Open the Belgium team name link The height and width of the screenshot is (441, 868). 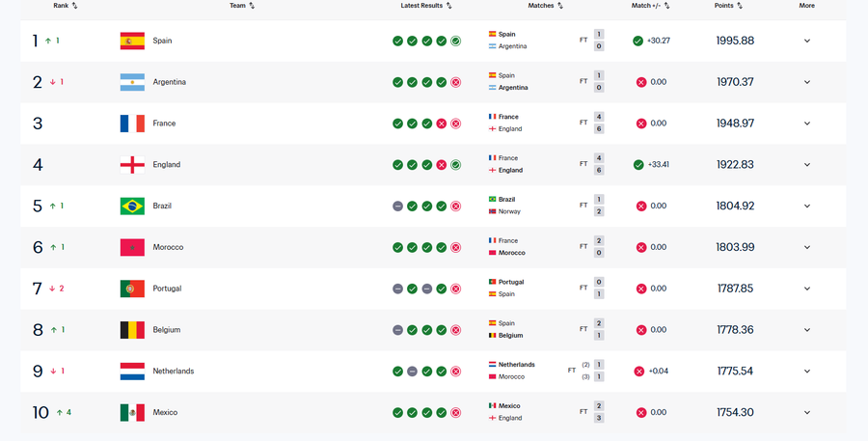pyautogui.click(x=167, y=330)
